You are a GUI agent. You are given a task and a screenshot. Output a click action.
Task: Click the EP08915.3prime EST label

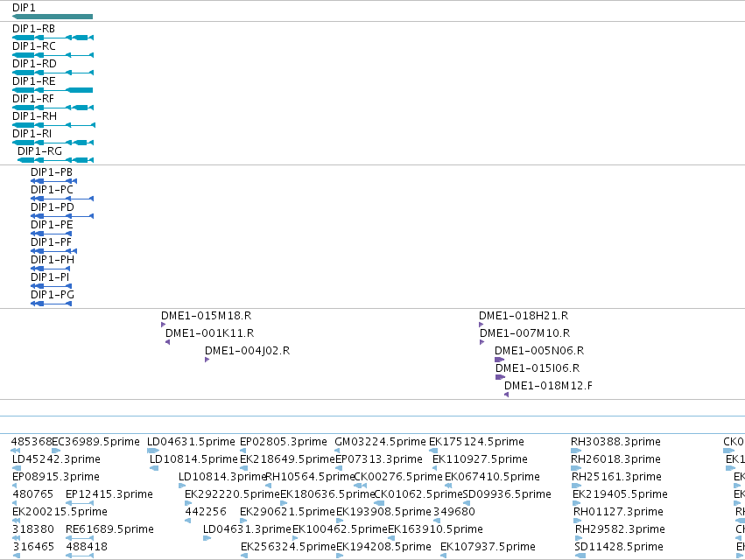click(x=56, y=477)
